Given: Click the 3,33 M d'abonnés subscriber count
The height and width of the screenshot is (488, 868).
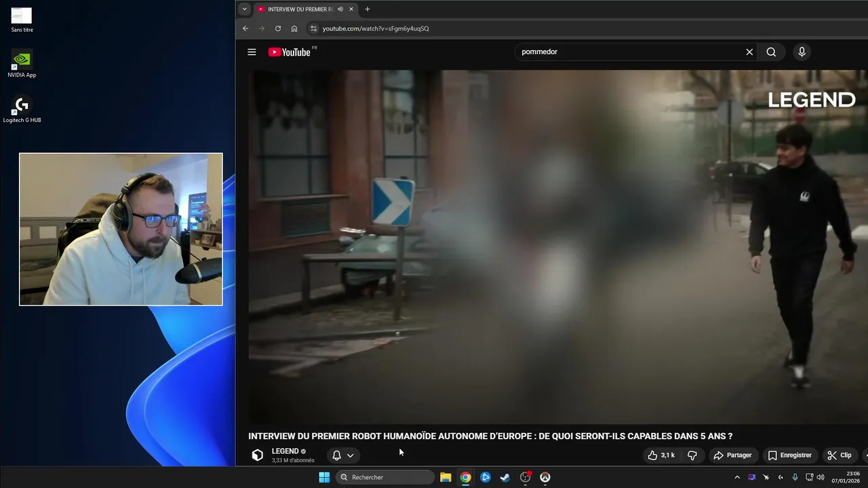Looking at the screenshot, I should point(293,461).
